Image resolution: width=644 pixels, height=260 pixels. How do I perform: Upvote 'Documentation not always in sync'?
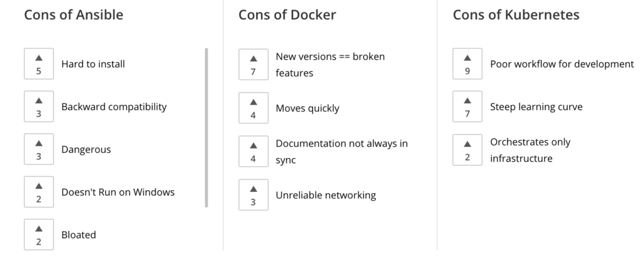coord(253,151)
